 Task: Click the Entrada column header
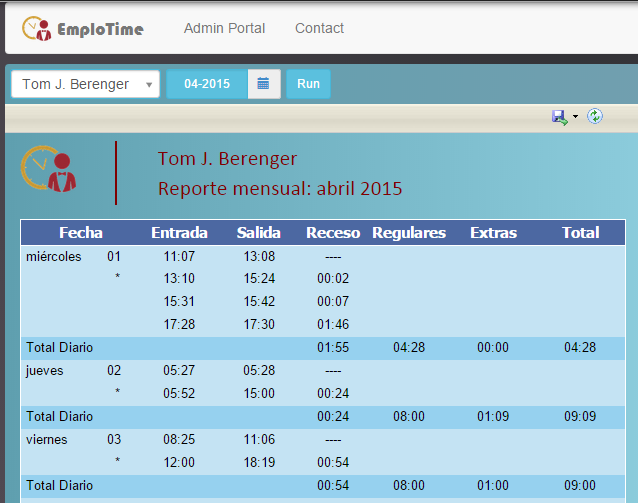(179, 232)
